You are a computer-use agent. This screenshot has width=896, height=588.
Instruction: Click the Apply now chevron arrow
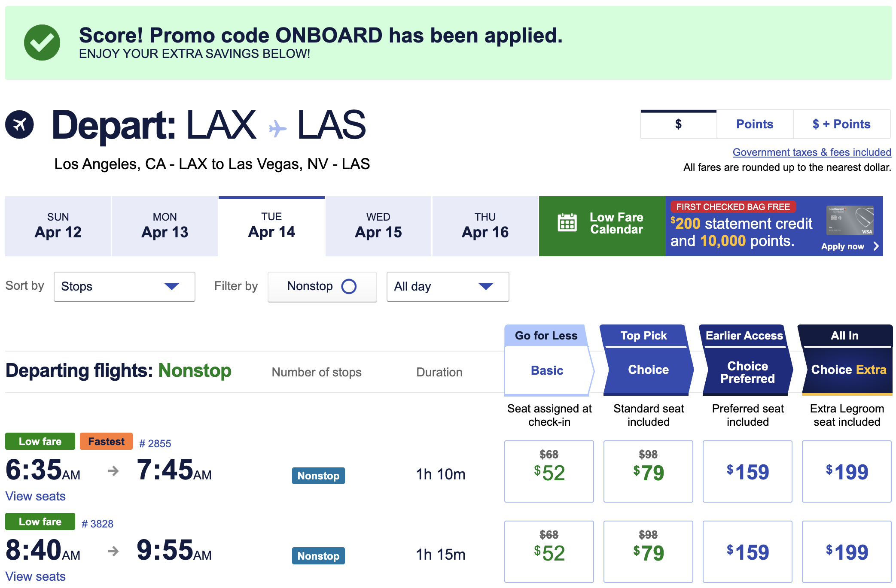coord(876,246)
